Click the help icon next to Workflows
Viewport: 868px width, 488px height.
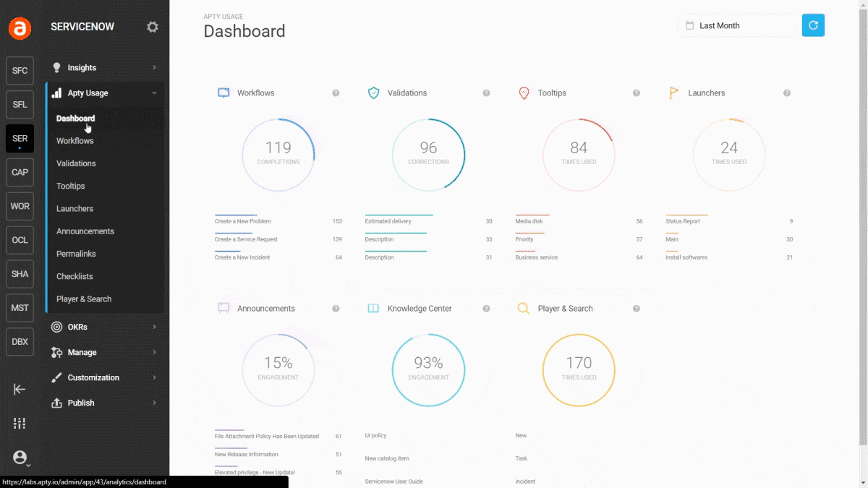(x=336, y=93)
